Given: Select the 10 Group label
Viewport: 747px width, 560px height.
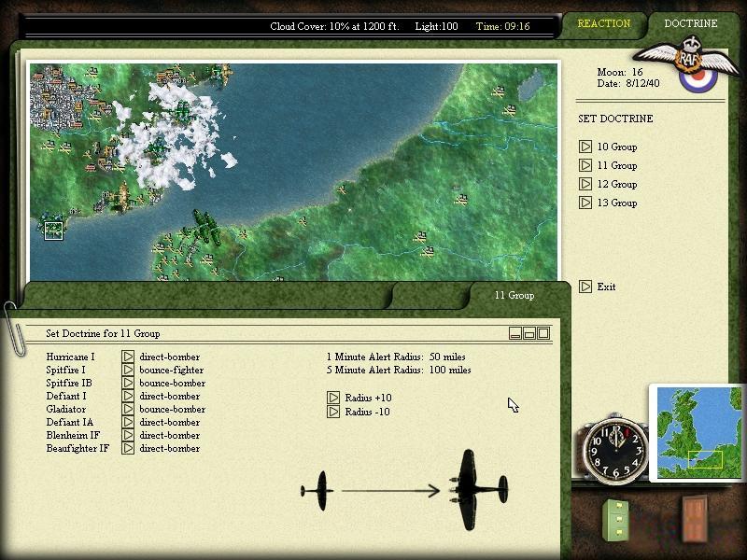Looking at the screenshot, I should pyautogui.click(x=617, y=147).
